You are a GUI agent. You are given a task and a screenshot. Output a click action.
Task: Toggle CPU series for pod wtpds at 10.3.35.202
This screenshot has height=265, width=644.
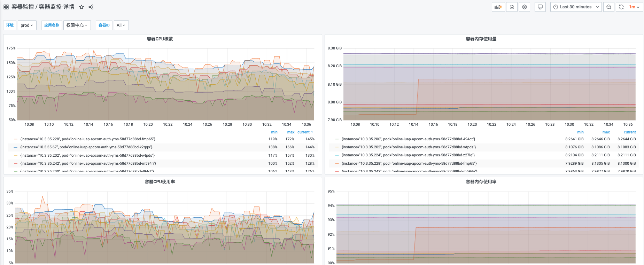pyautogui.click(x=87, y=155)
